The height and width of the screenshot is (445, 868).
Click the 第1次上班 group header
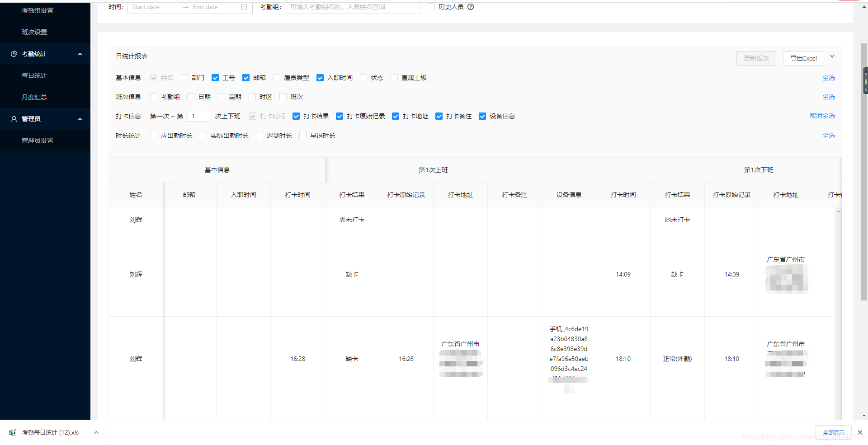(x=461, y=170)
